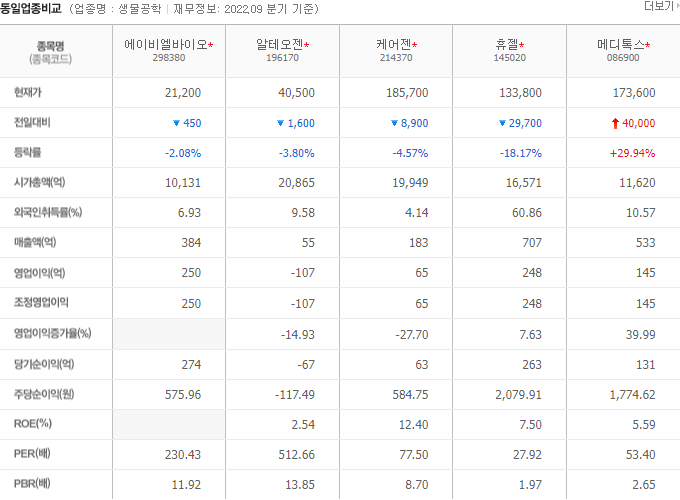Click the foreign ownership value 60.86
The width and height of the screenshot is (680, 500).
pyautogui.click(x=526, y=213)
